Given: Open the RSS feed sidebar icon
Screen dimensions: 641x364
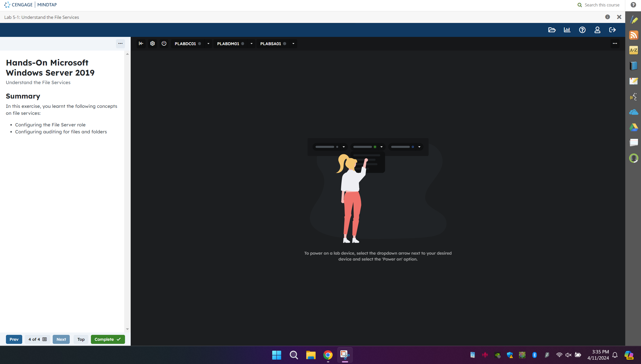Looking at the screenshot, I should pos(634,35).
